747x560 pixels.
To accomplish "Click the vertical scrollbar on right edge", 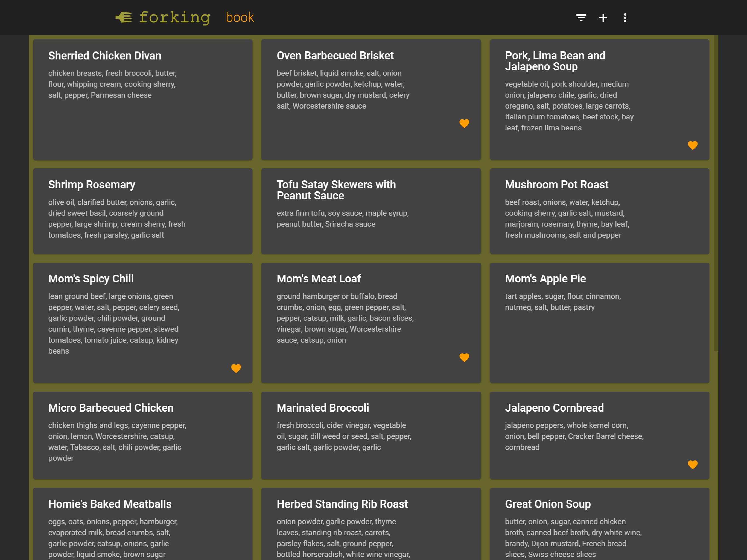I will [716, 192].
